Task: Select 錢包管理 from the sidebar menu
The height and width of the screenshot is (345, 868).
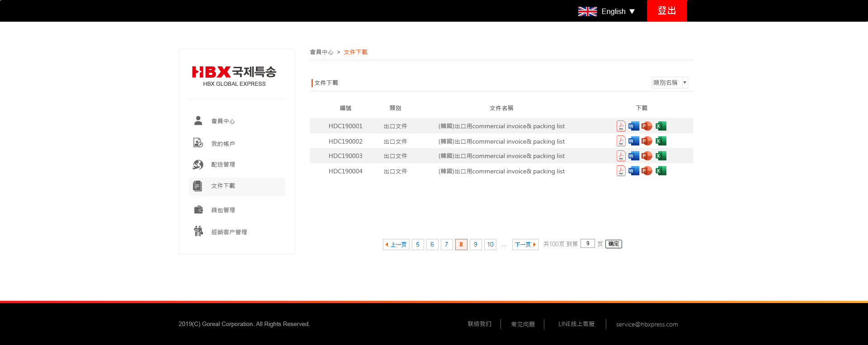Action: click(x=223, y=210)
